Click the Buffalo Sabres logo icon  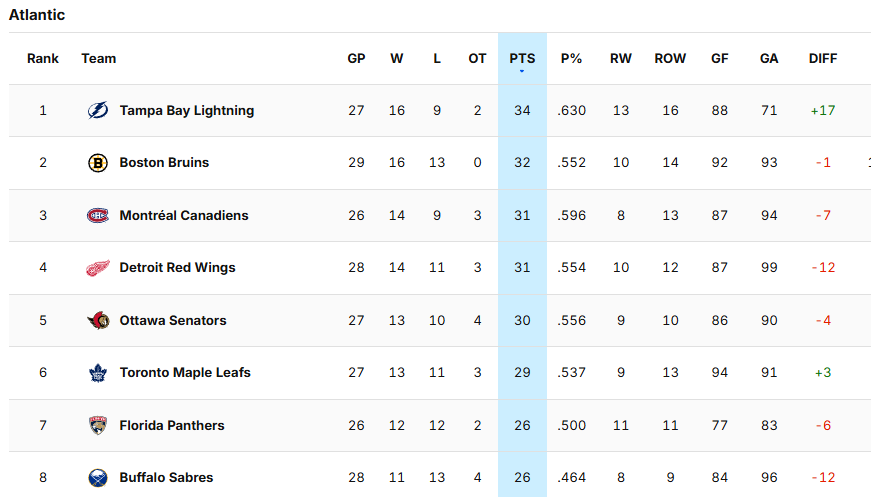pos(98,478)
